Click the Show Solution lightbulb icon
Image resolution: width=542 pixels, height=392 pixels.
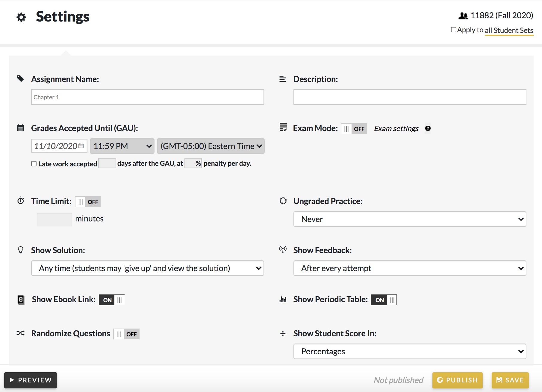point(21,250)
